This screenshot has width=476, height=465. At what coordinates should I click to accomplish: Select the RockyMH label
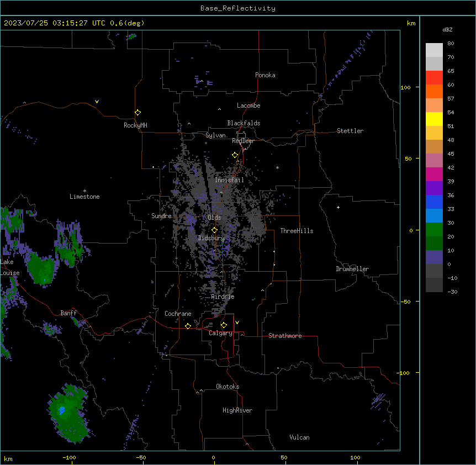pos(135,125)
